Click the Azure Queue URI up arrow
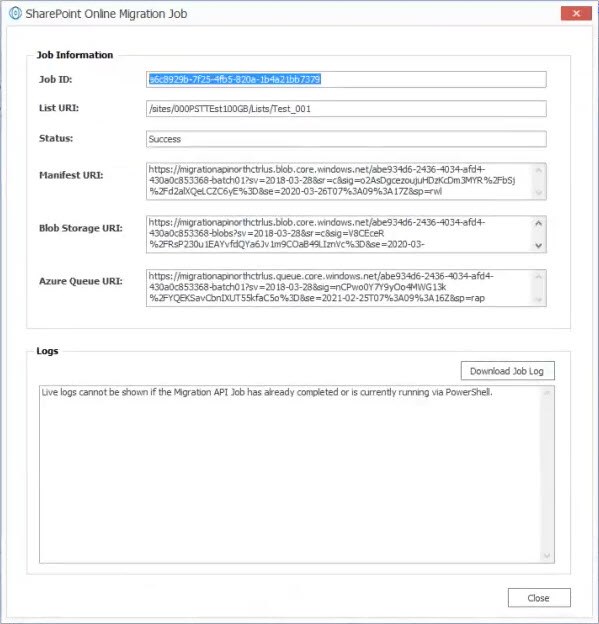The width and height of the screenshot is (599, 624). pos(539,277)
